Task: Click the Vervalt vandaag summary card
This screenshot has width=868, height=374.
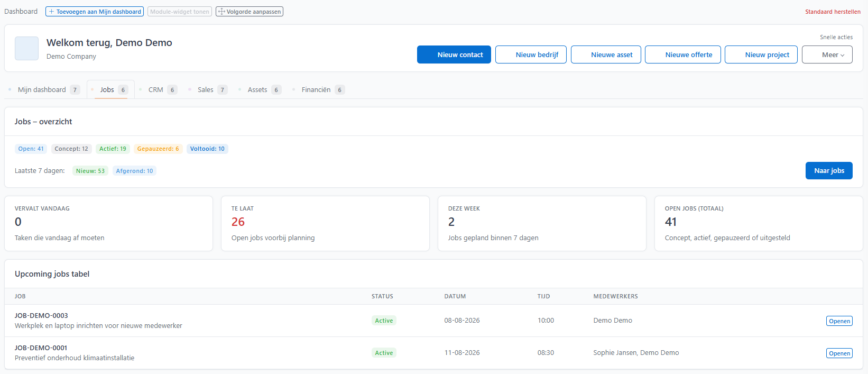Action: pos(108,223)
